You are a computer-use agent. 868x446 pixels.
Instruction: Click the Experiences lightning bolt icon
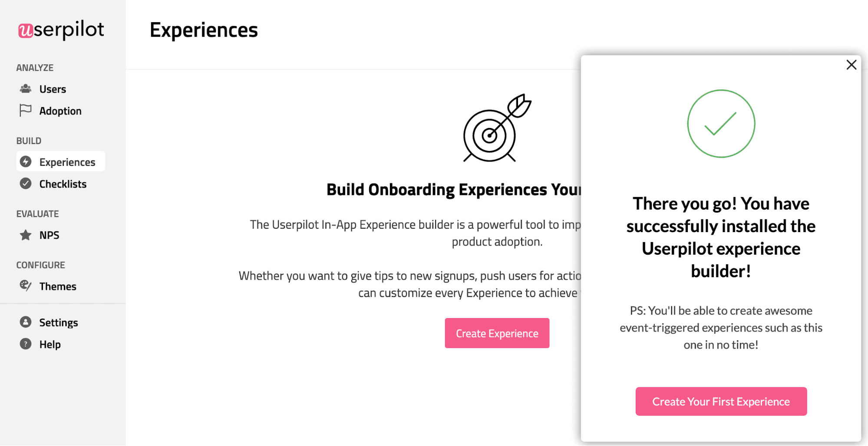26,162
